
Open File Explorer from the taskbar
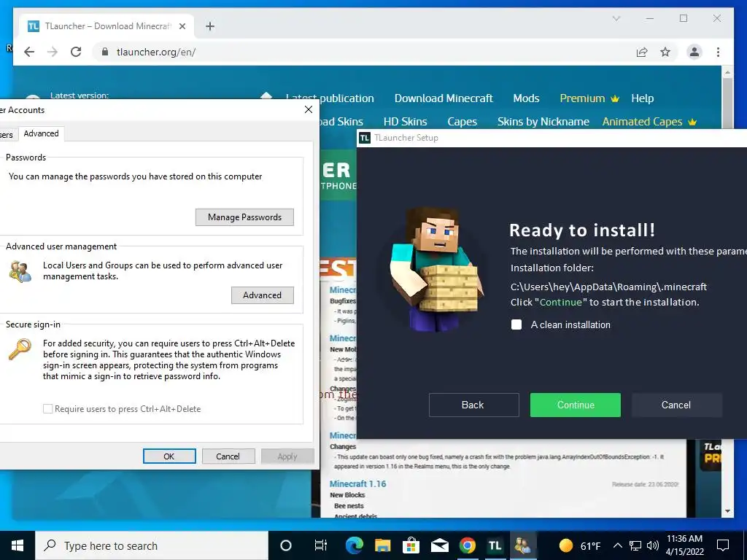(382, 545)
